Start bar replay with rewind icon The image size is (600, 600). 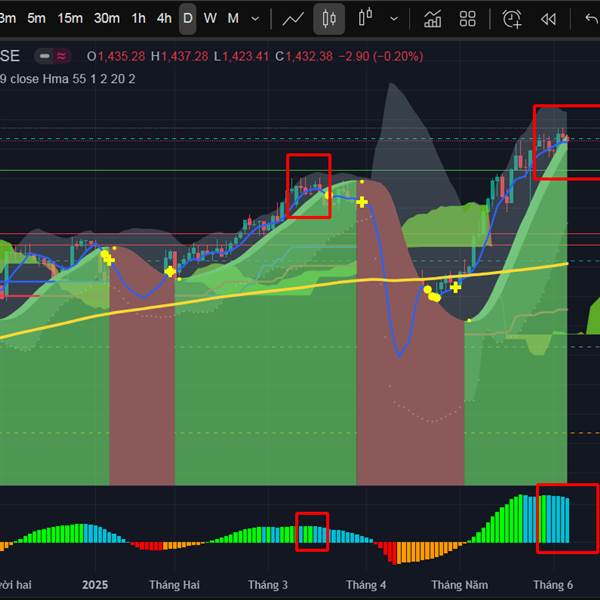coord(548,19)
